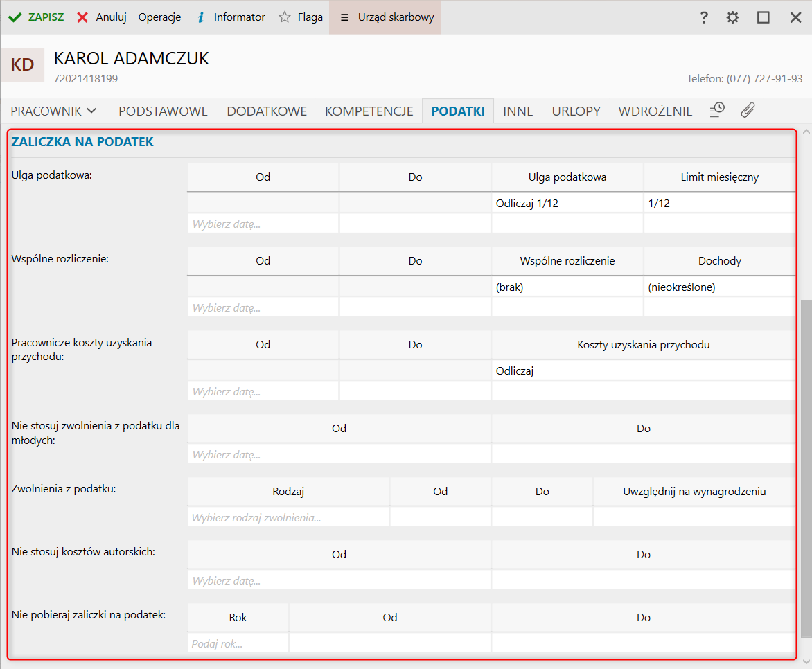Open the Informator info icon
812x669 pixels.
click(201, 17)
